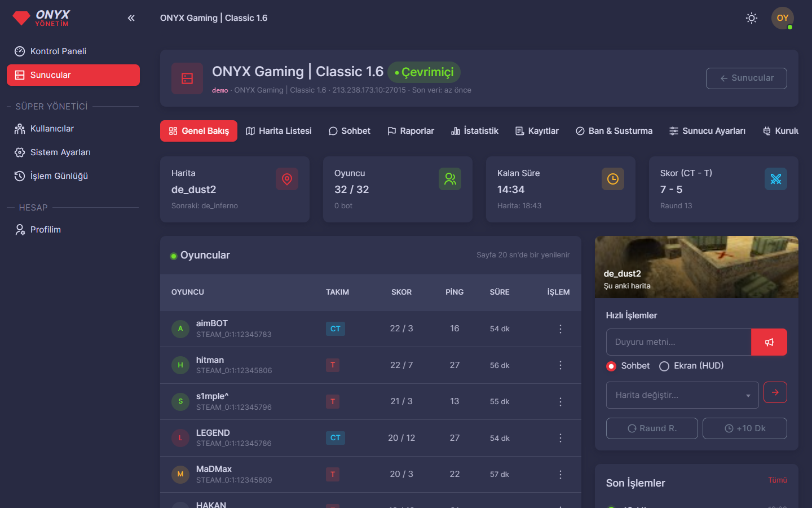Open İşlem Günlüğü in sidebar
The height and width of the screenshot is (508, 812).
coord(73,176)
